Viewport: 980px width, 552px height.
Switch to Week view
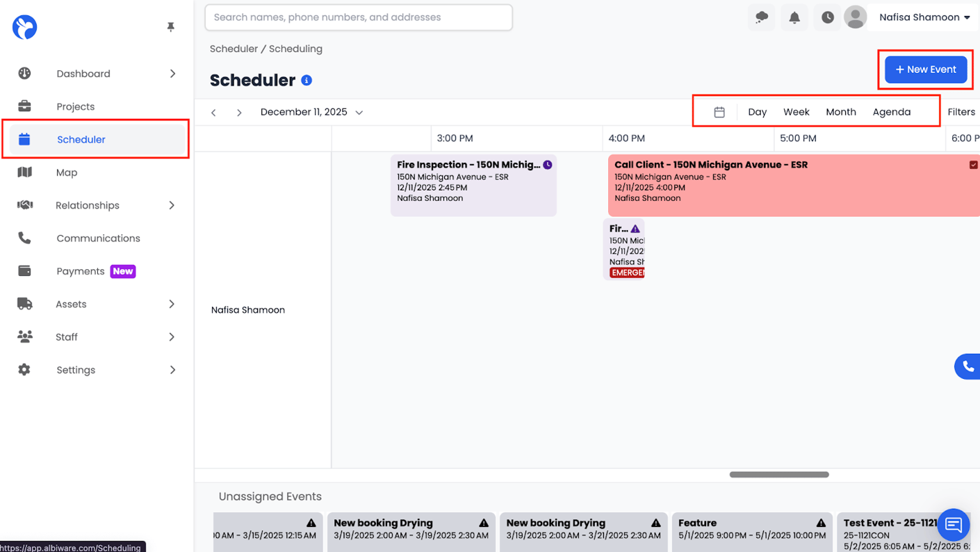(x=797, y=112)
